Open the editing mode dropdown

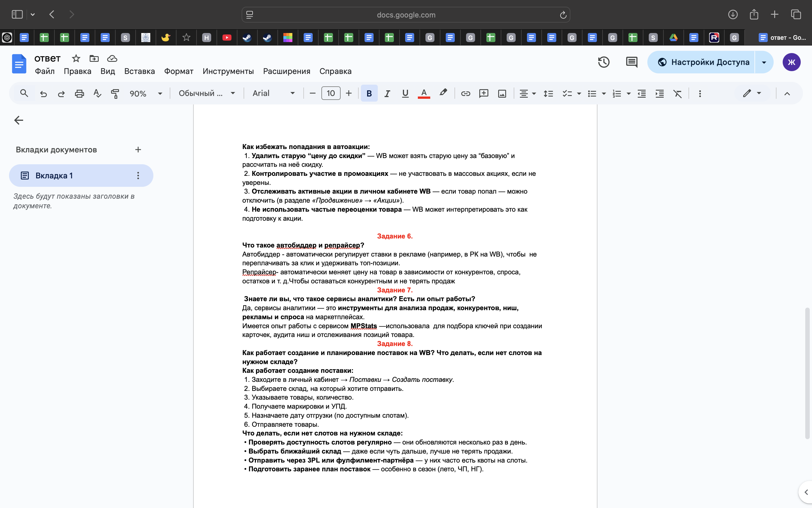[752, 93]
